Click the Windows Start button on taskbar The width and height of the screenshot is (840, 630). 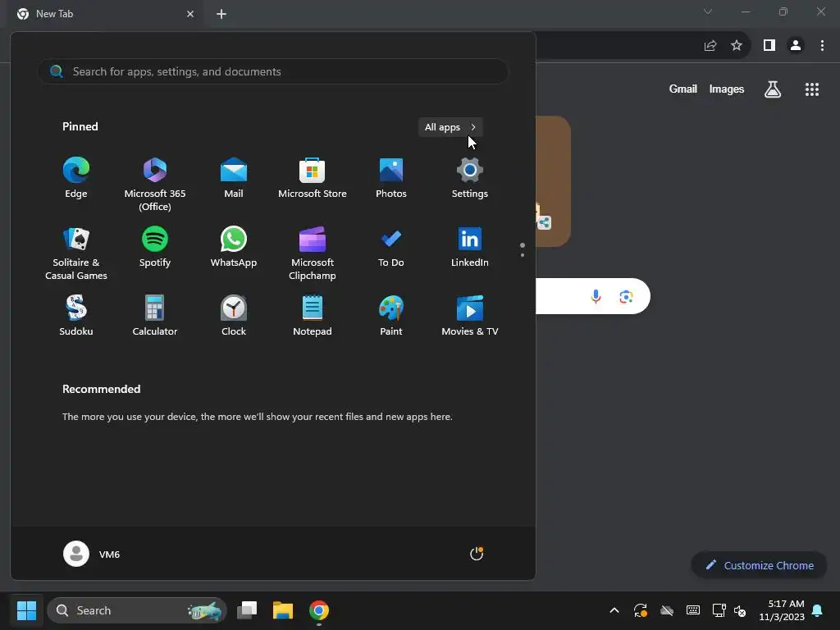point(26,610)
